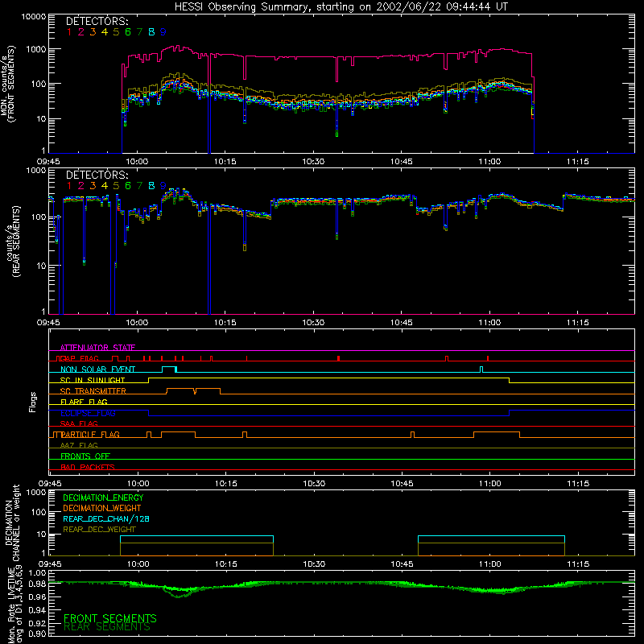The width and height of the screenshot is (644, 644).
Task: Click cyan detector number 8 in front segments legend
Action: [x=151, y=32]
